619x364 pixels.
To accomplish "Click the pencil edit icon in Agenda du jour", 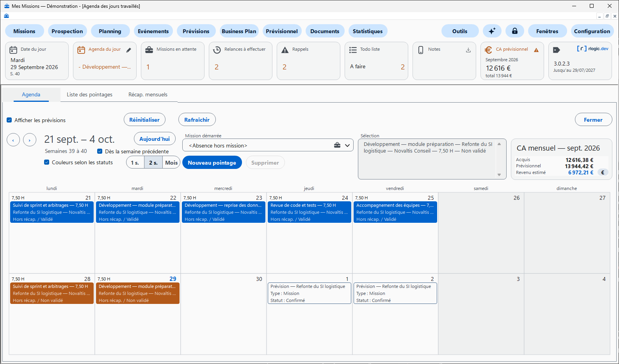I will click(x=129, y=50).
